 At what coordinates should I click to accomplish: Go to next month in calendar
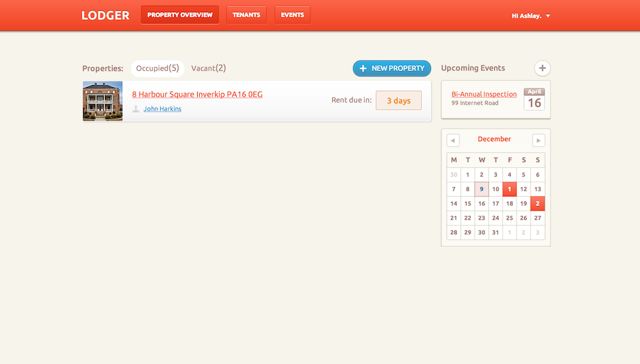(538, 140)
